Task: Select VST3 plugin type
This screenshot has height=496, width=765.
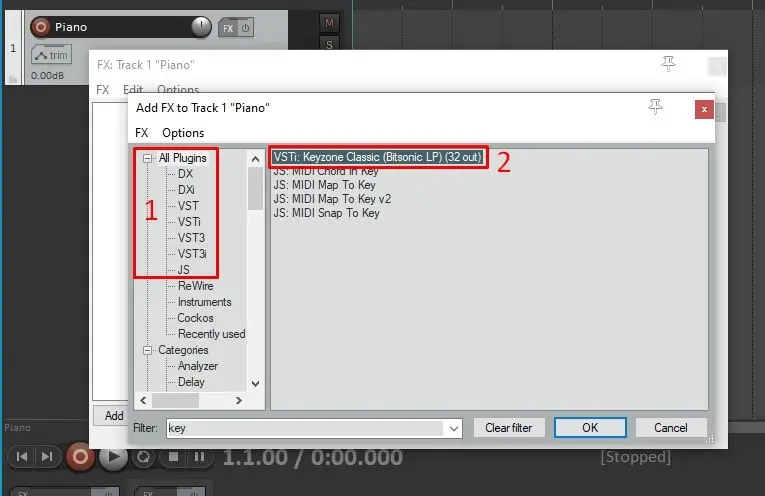Action: pos(191,238)
